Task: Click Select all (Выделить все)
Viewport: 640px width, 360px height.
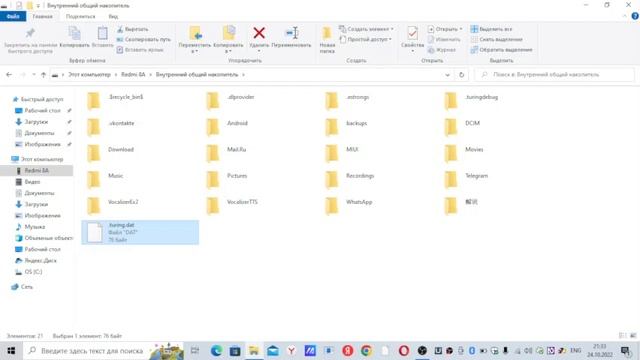Action: (491, 29)
